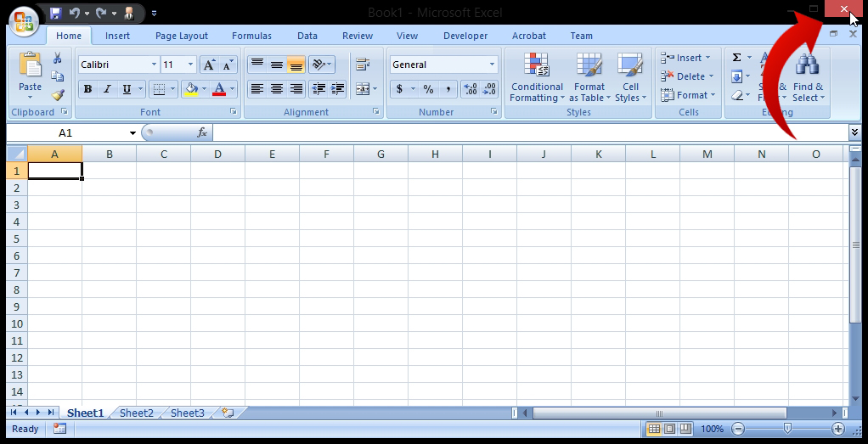Image resolution: width=868 pixels, height=444 pixels.
Task: Redo the last undone action
Action: 101,13
